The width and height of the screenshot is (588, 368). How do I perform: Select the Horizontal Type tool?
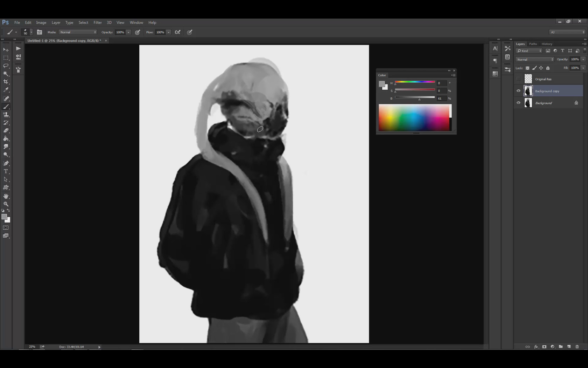coord(6,171)
